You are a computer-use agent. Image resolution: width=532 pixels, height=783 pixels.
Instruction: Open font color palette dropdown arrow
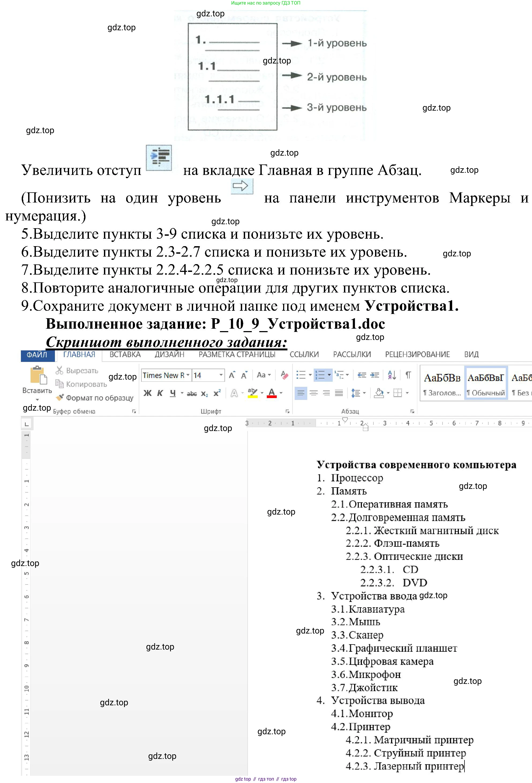click(281, 393)
